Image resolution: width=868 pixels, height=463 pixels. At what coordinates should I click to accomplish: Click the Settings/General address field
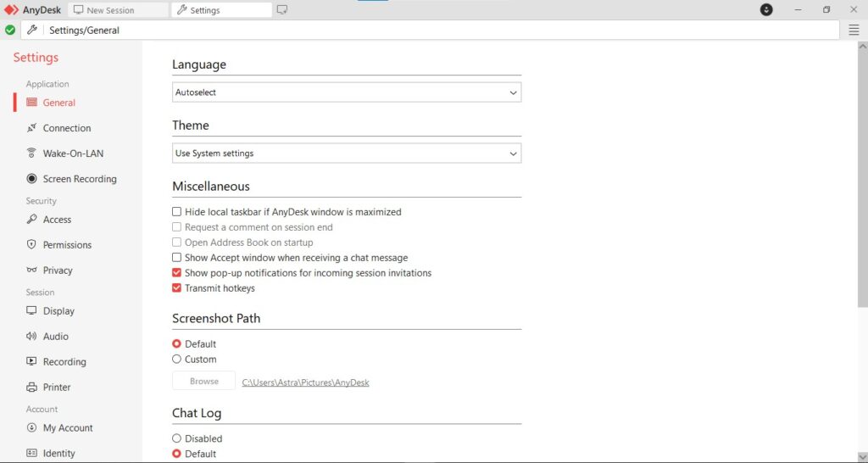coord(430,30)
